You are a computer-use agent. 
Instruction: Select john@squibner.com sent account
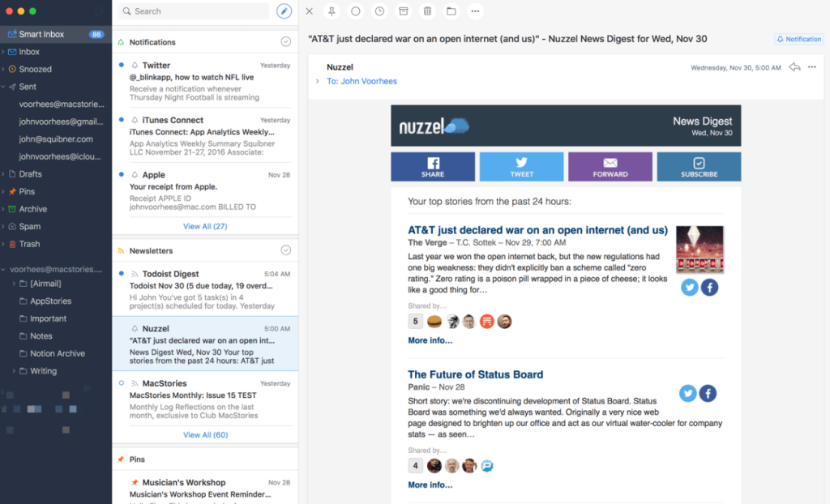pyautogui.click(x=56, y=139)
